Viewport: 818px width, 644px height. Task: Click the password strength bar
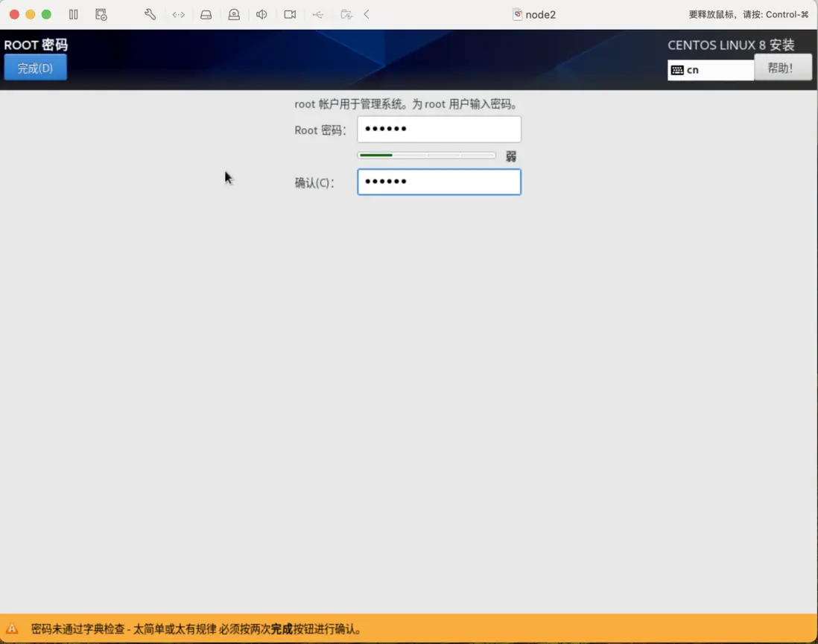(x=426, y=156)
